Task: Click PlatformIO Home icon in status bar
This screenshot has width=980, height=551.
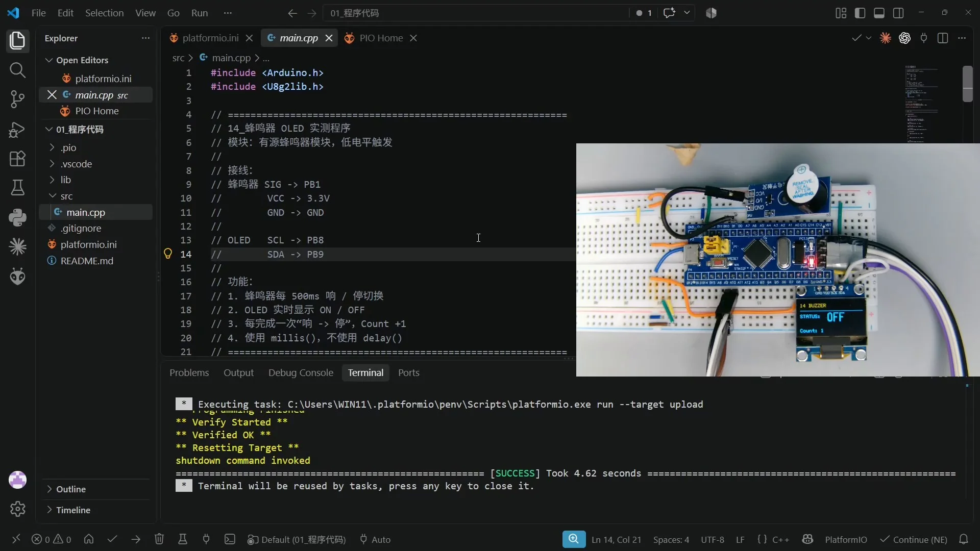Action: [89, 539]
